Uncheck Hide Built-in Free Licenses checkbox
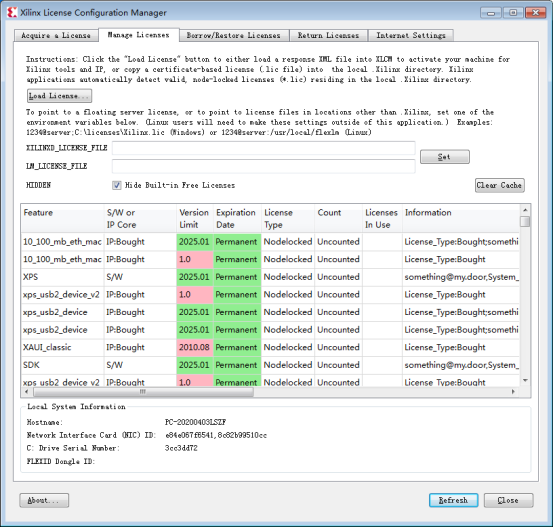Screen dimensions: 554x528 coord(117,185)
